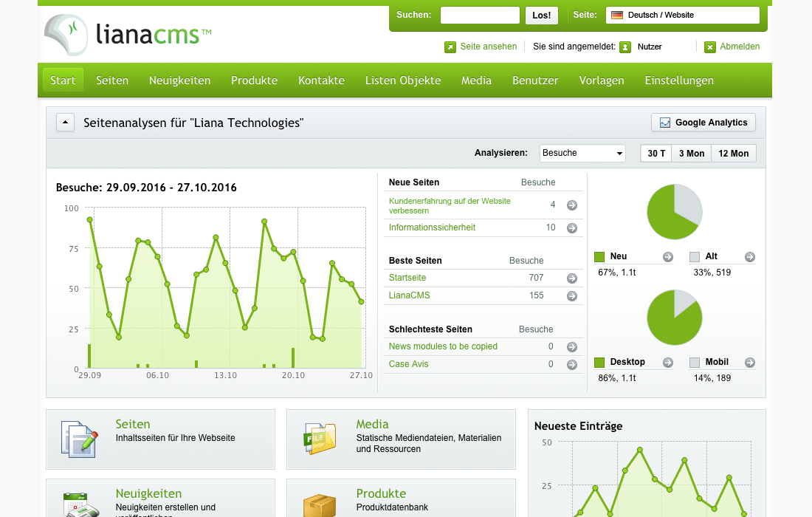Open arrow icon for LianaCMS row
This screenshot has height=517, width=812.
pyautogui.click(x=571, y=296)
